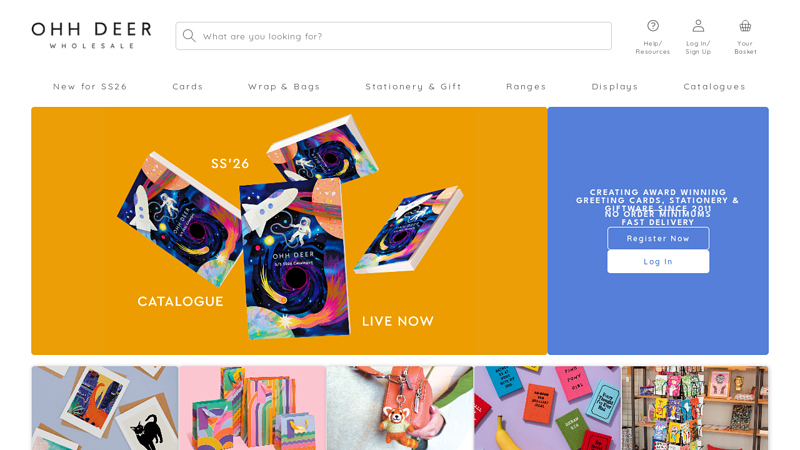Click the Log In/Sign Up person icon
800x450 pixels.
[698, 26]
